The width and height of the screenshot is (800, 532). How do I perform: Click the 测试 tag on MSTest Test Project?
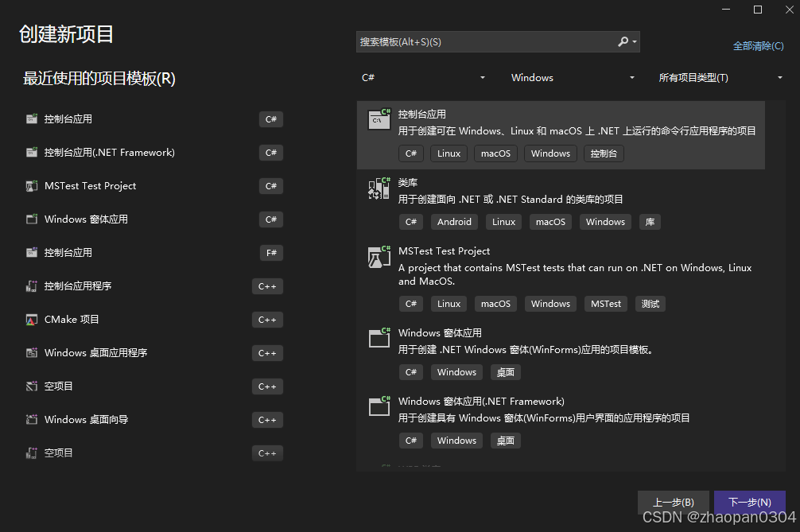click(x=650, y=304)
